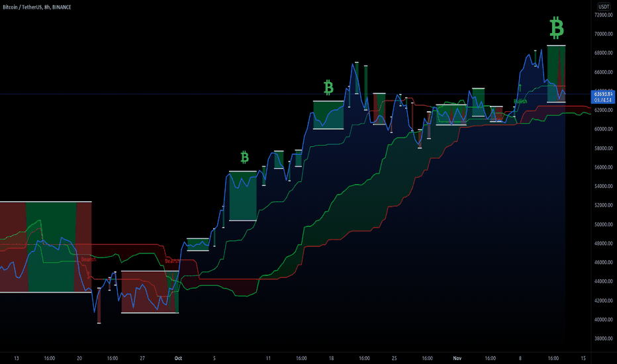Select the green Bullish signal label
This screenshot has width=617, height=364.
click(x=520, y=101)
